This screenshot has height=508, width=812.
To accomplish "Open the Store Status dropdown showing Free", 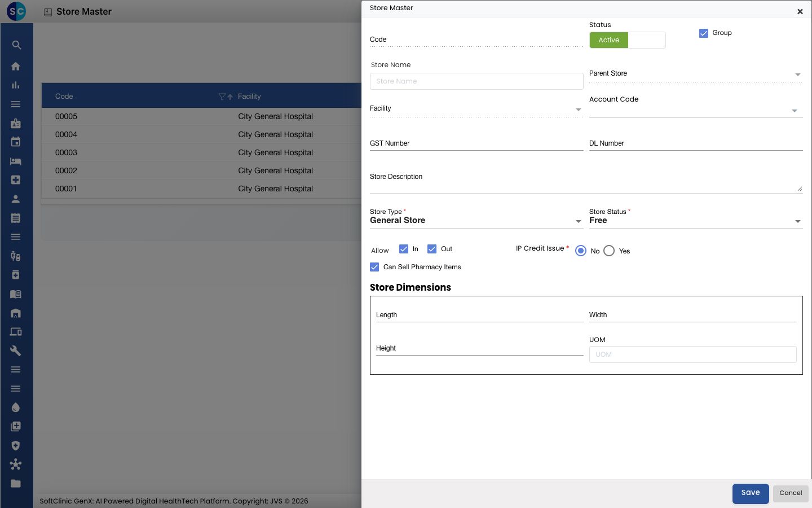I will pos(695,221).
